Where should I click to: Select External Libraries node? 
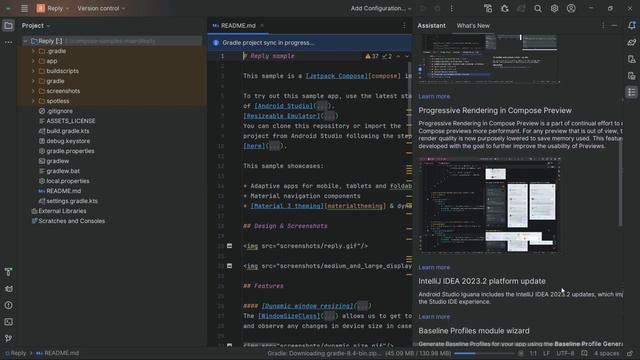[59, 211]
